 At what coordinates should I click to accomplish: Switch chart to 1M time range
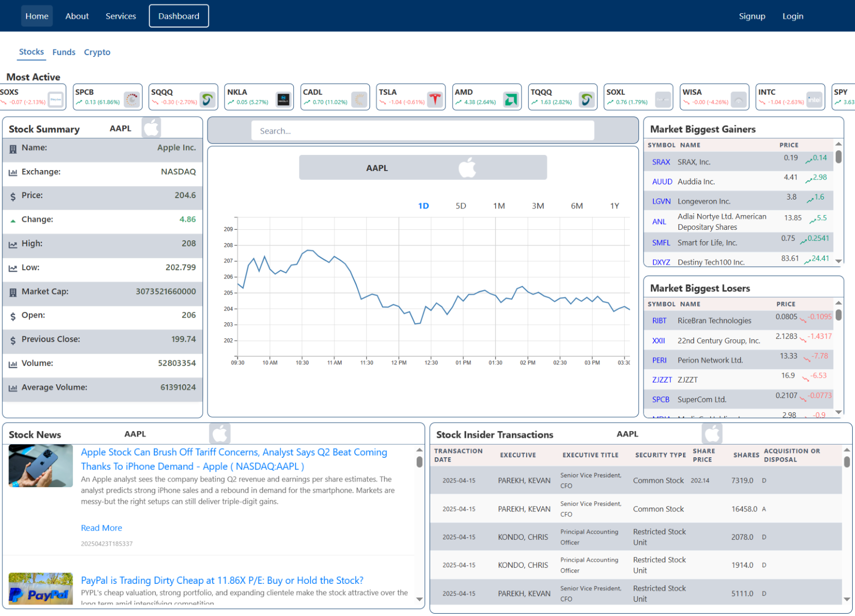pyautogui.click(x=499, y=206)
